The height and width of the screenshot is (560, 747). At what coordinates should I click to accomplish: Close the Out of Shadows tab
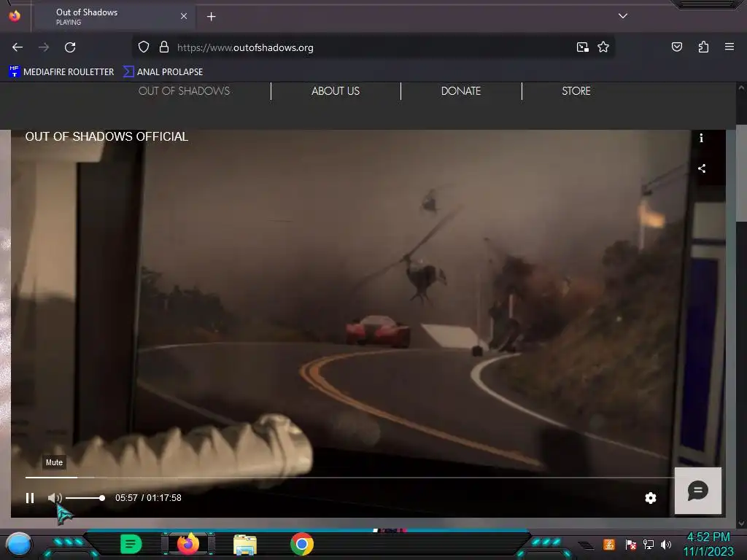184,16
